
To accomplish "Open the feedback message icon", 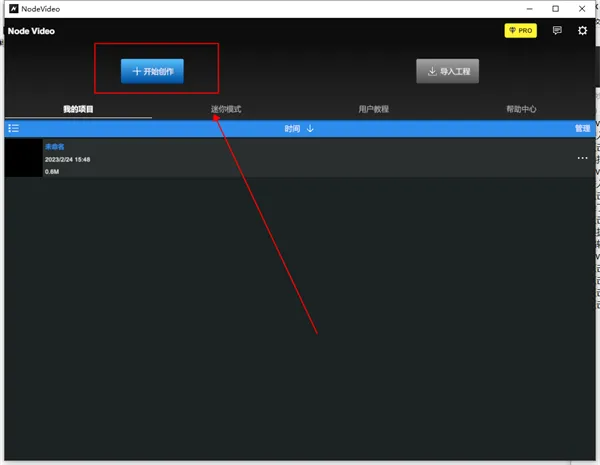I will (x=557, y=30).
